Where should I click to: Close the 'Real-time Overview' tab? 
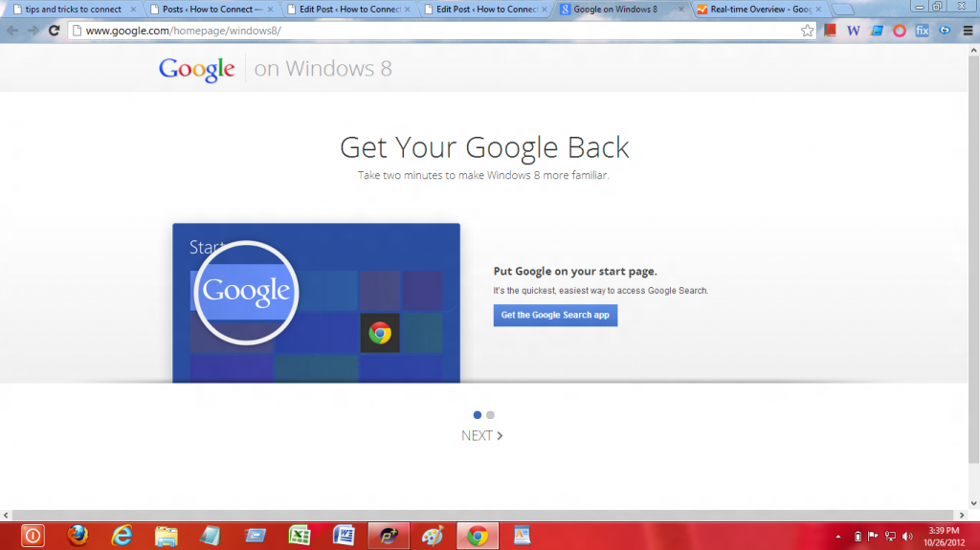pos(818,10)
